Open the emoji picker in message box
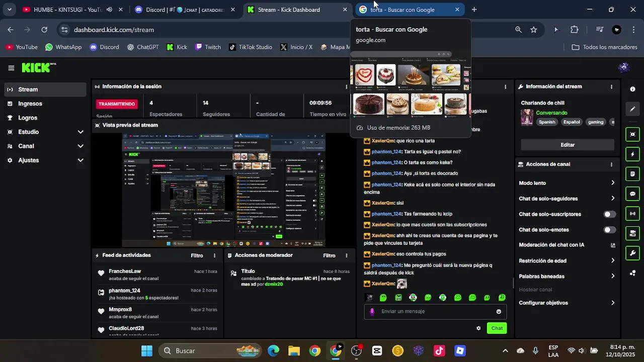644x362 pixels. click(499, 311)
